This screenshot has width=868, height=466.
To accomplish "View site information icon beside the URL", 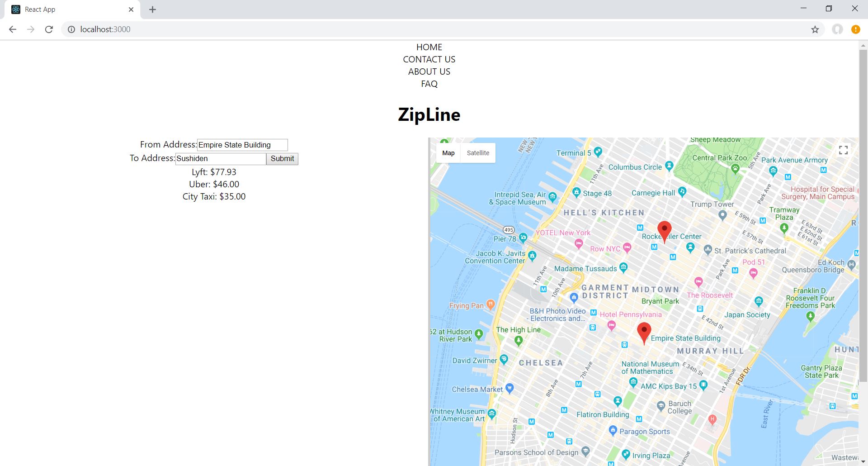I will (71, 29).
